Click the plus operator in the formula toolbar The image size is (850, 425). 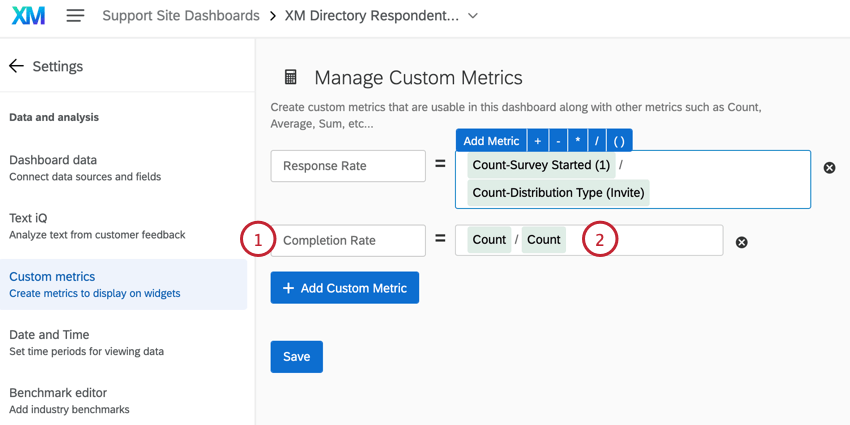pyautogui.click(x=538, y=141)
